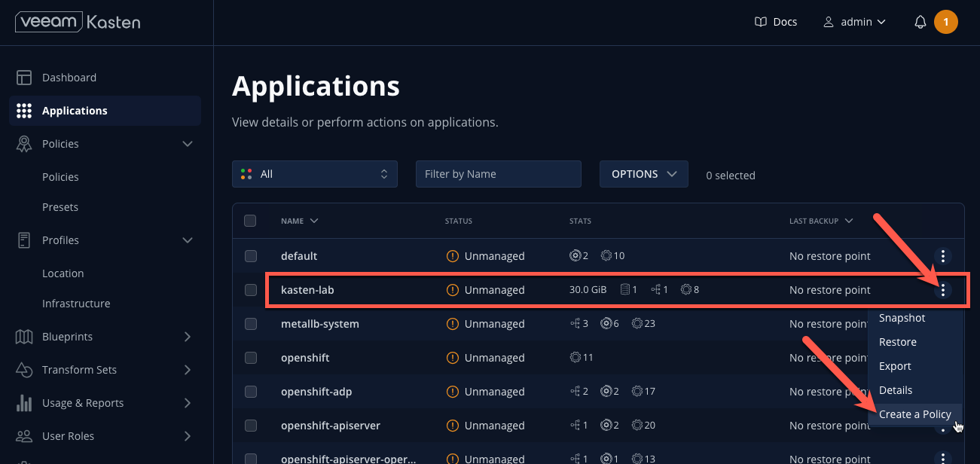Tick the checkbox for kasten-lab row
The height and width of the screenshot is (464, 980).
(251, 290)
